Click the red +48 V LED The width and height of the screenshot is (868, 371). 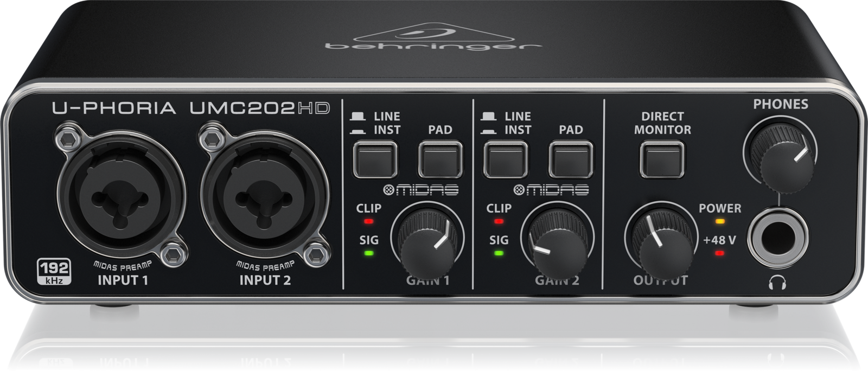click(720, 253)
